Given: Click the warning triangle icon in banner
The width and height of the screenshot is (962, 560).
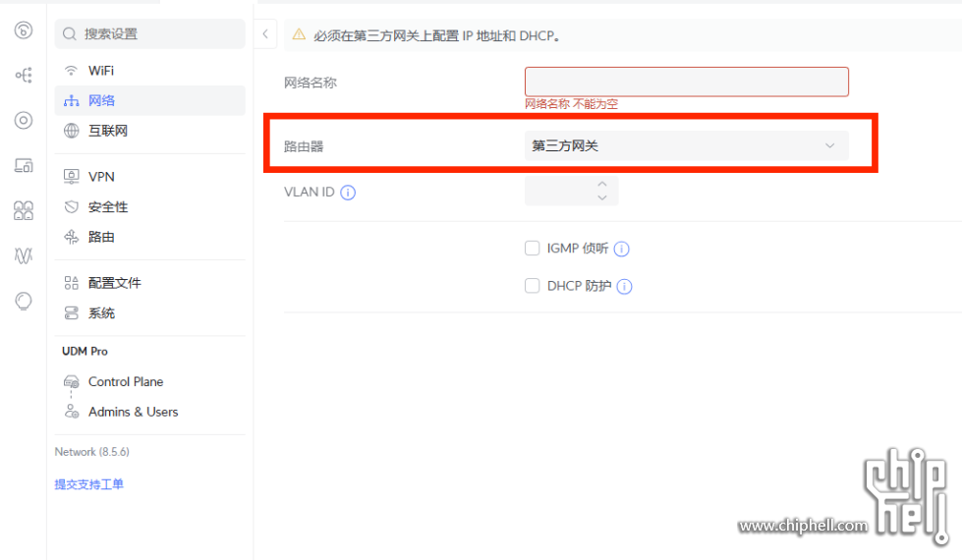Looking at the screenshot, I should [x=299, y=35].
